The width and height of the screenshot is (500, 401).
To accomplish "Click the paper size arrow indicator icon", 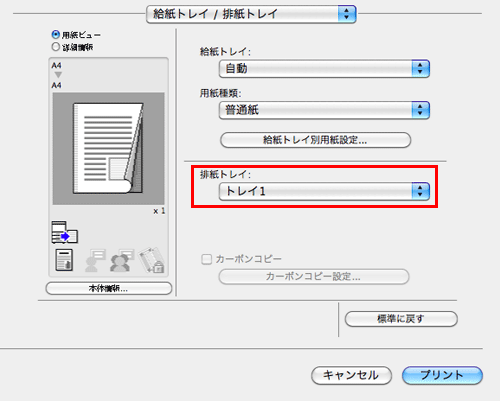I will [58, 75].
